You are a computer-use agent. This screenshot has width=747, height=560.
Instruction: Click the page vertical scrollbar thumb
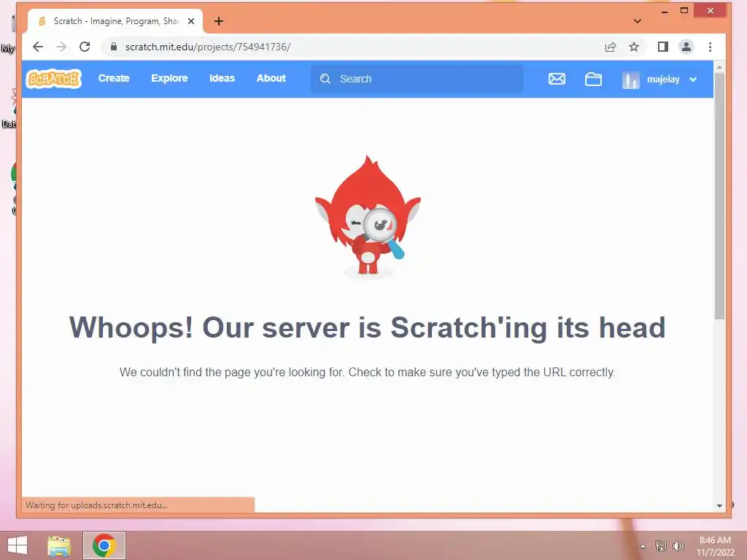coord(719,195)
